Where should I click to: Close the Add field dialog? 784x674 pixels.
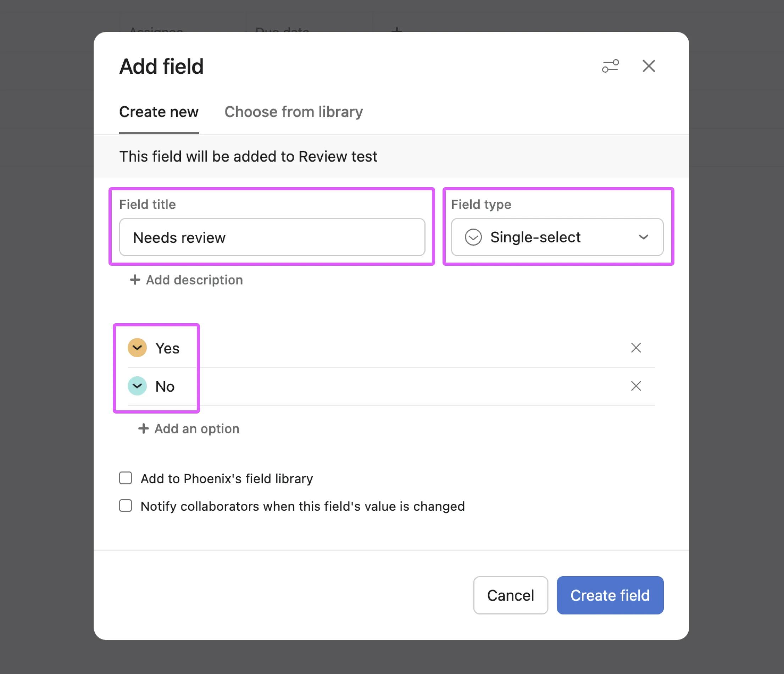tap(649, 66)
